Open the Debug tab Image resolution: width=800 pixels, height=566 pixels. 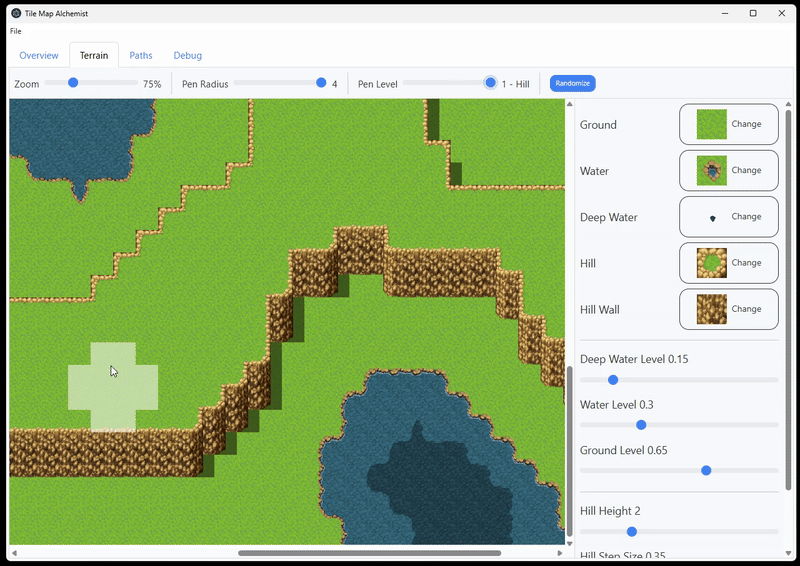click(188, 55)
